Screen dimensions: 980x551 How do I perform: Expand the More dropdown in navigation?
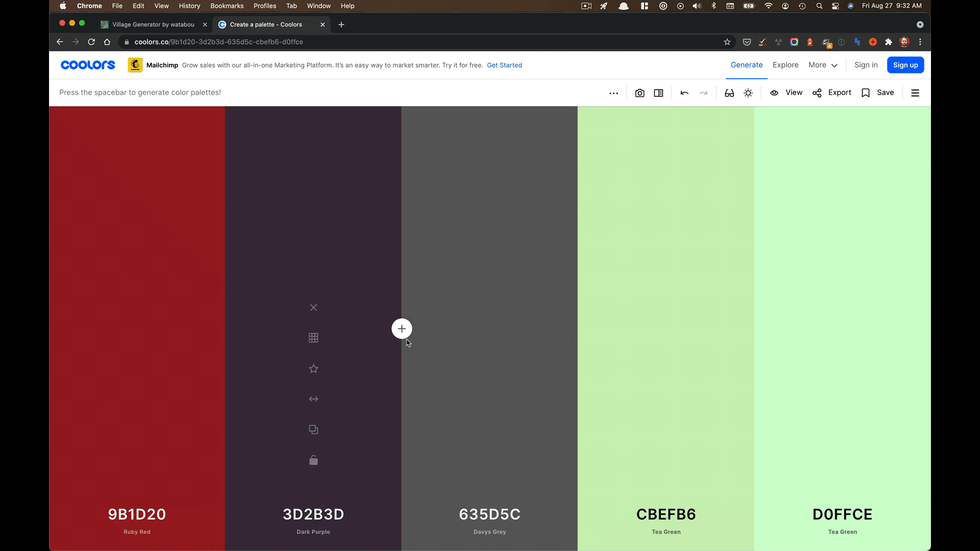click(823, 65)
